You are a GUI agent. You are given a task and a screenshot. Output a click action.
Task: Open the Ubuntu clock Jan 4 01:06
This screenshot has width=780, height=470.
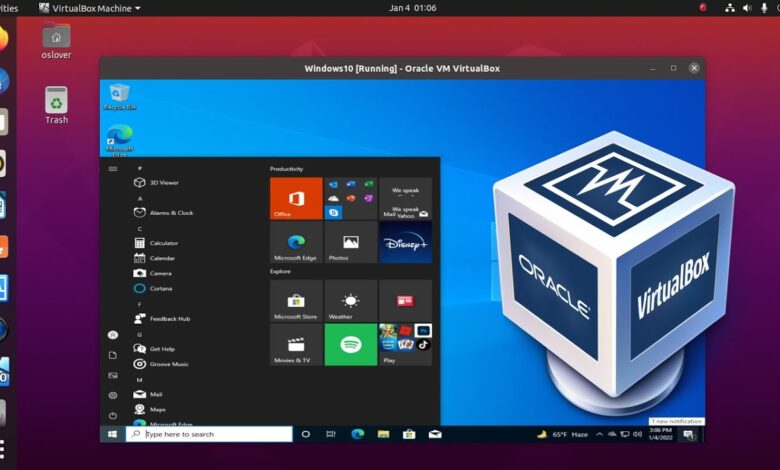[x=412, y=8]
